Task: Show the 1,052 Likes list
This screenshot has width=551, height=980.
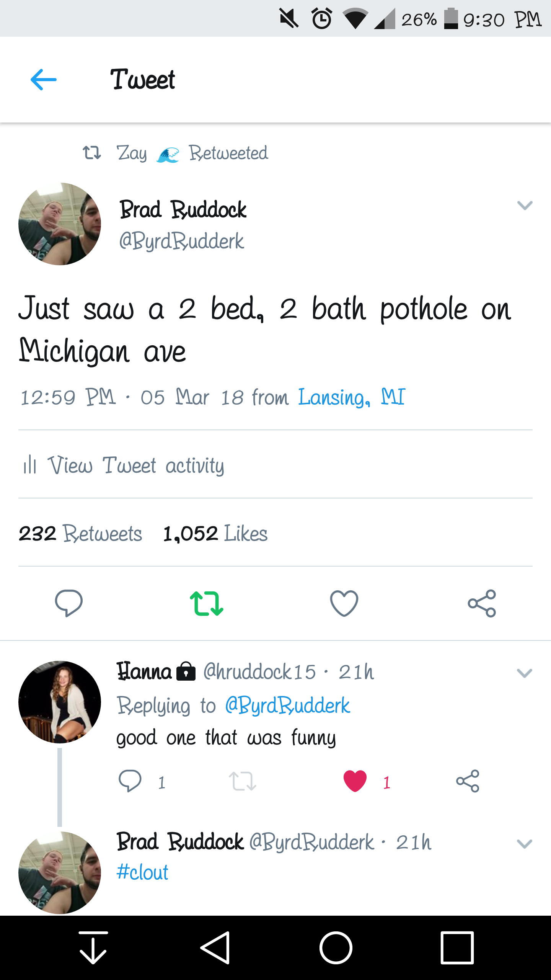Action: [215, 533]
